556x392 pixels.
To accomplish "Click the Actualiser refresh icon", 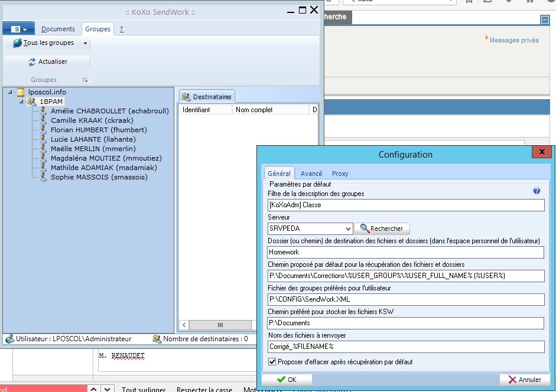I will [32, 62].
